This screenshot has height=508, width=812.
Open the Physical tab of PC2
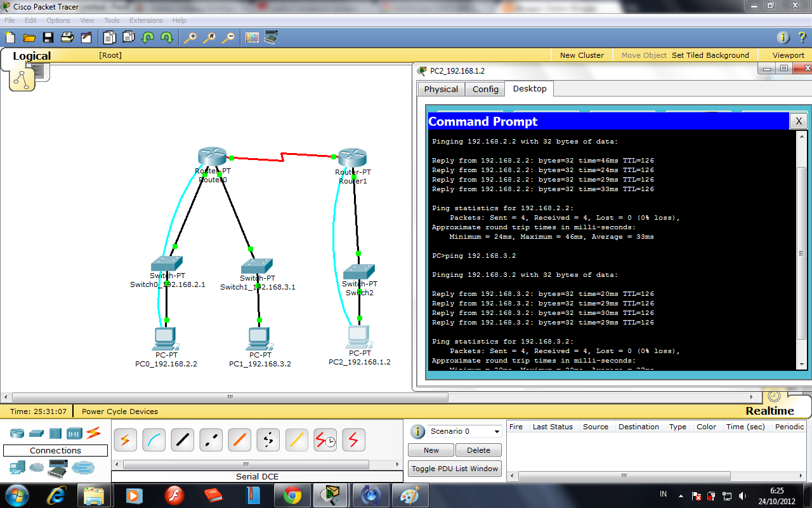440,89
